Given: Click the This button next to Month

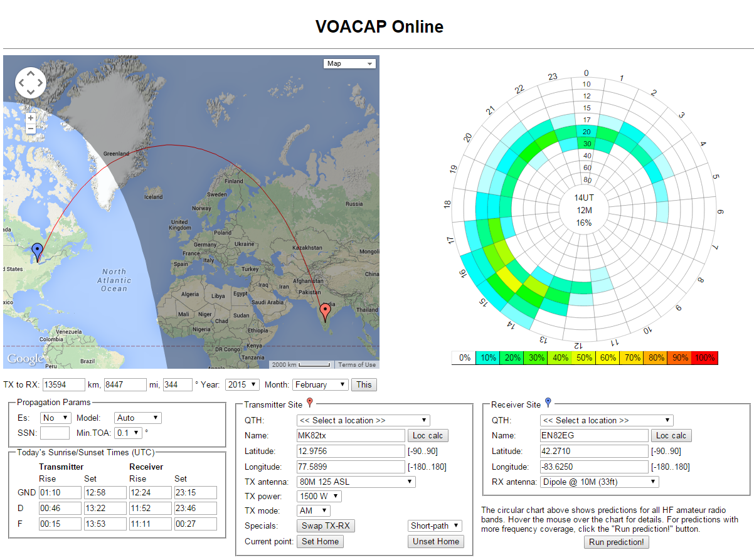Looking at the screenshot, I should (364, 384).
